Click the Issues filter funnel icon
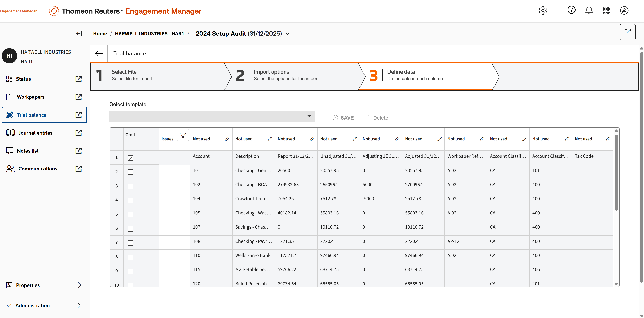Viewport: 644px width, 318px height. [x=183, y=135]
